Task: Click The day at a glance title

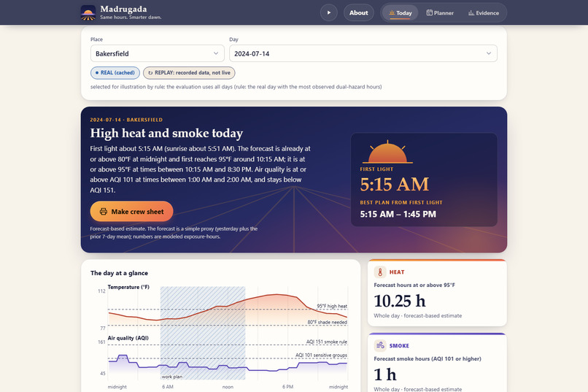Action: (119, 273)
